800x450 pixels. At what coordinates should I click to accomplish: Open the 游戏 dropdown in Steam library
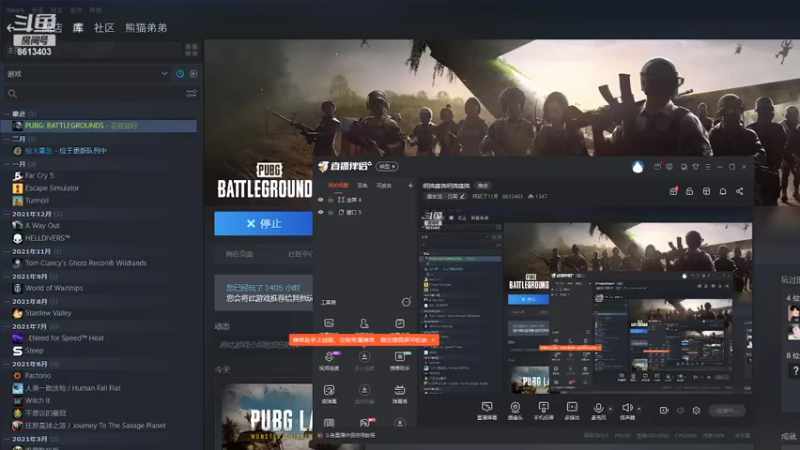pyautogui.click(x=87, y=74)
